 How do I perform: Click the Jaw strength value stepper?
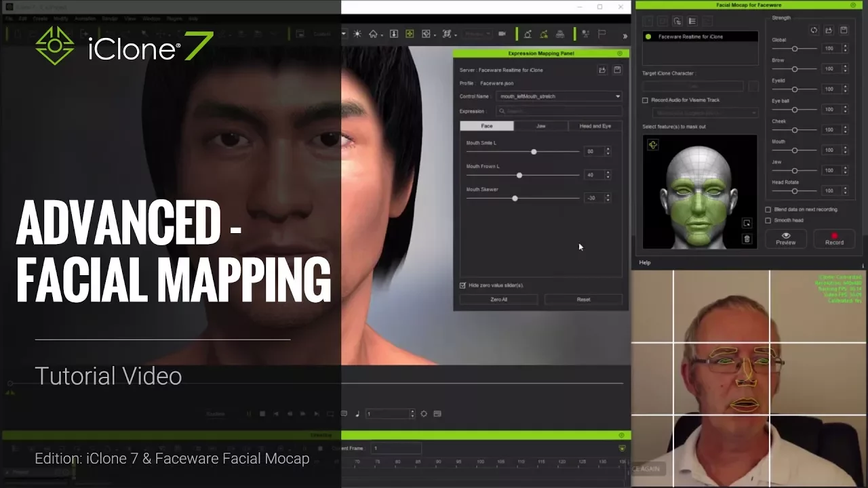pos(845,170)
